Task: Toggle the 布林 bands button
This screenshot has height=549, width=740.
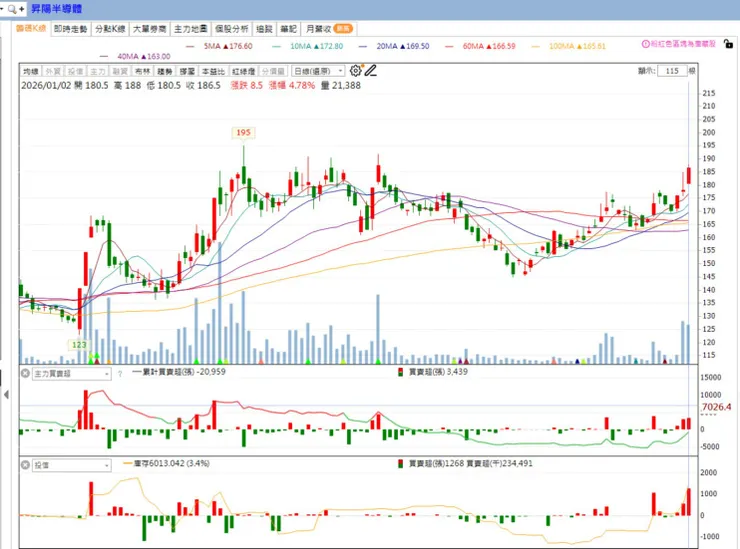Action: 142,71
